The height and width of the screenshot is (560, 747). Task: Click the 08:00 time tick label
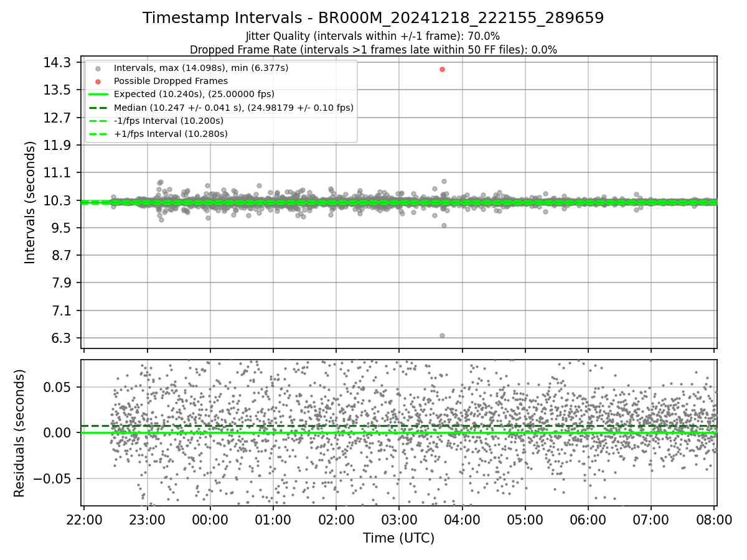[x=714, y=519]
